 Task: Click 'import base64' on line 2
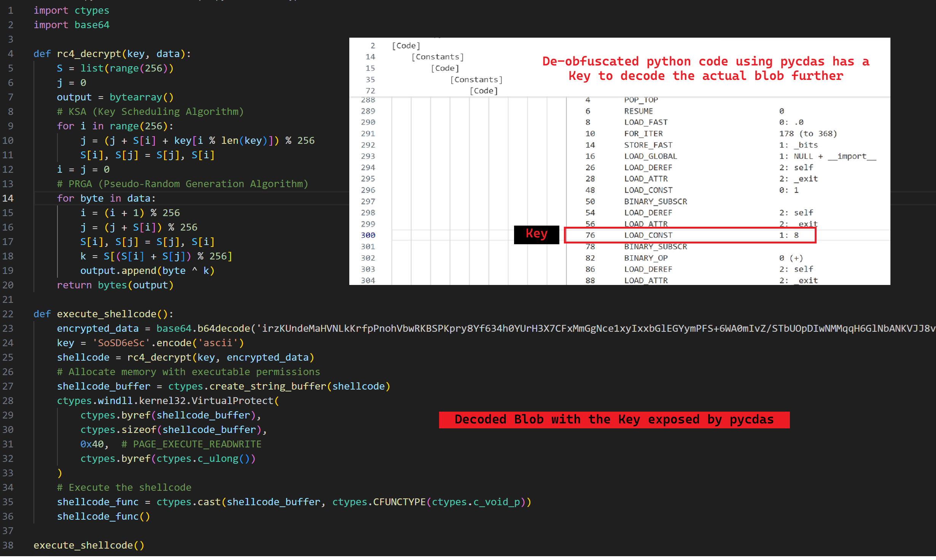pyautogui.click(x=72, y=25)
